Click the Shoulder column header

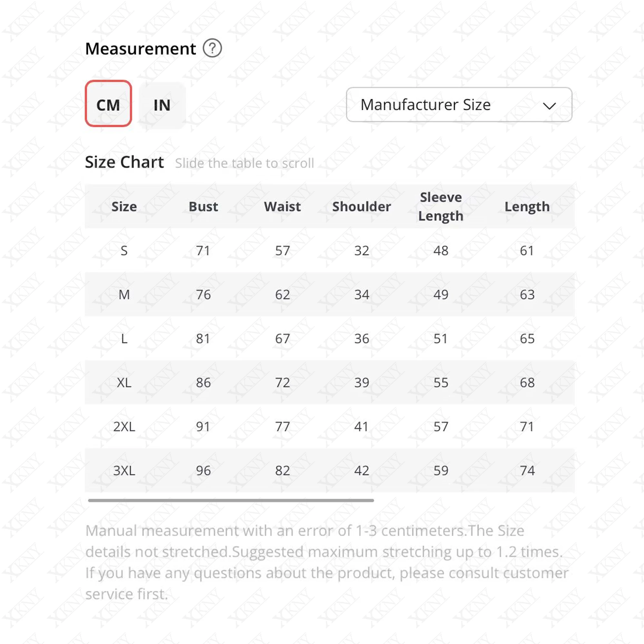click(362, 207)
